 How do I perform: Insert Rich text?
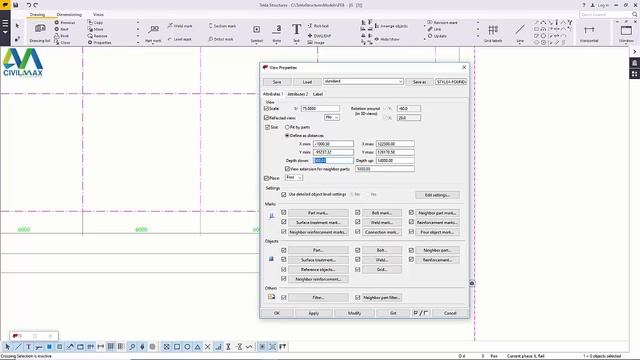click(x=318, y=26)
